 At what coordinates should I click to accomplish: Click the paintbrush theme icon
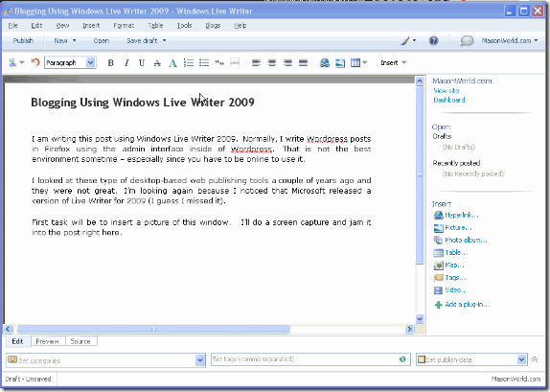coord(405,40)
